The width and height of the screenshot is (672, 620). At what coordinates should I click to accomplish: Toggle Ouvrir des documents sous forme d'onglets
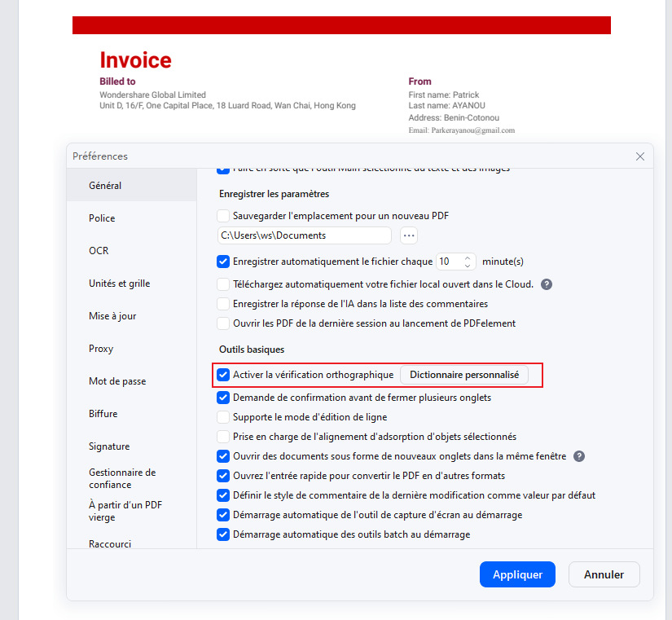[x=223, y=456]
